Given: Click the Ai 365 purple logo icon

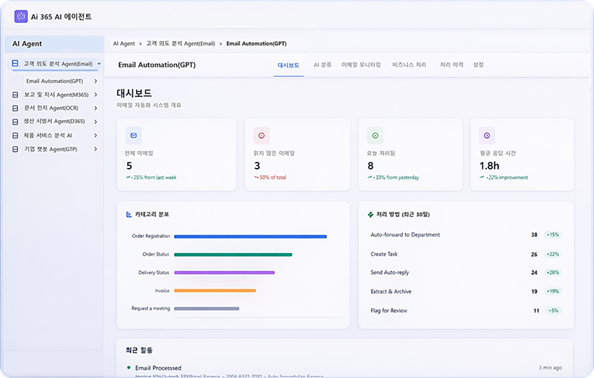Looking at the screenshot, I should pyautogui.click(x=21, y=16).
